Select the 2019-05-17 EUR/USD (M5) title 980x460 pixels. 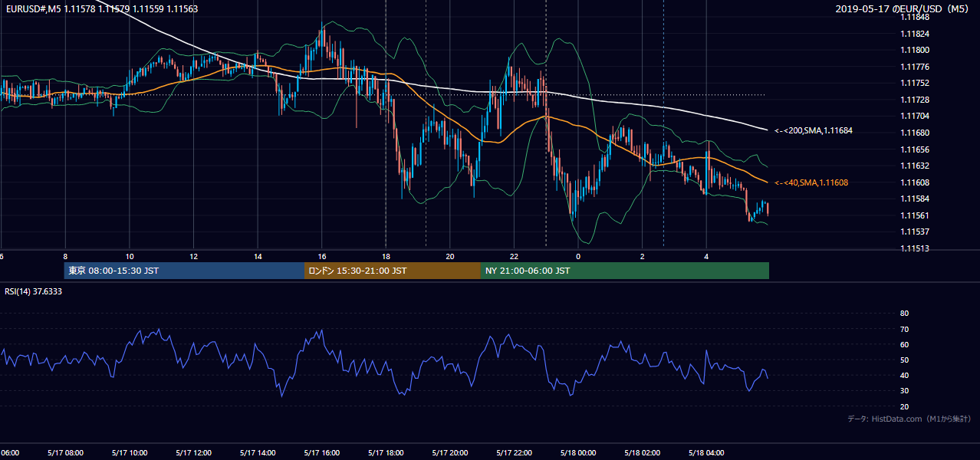(x=903, y=8)
